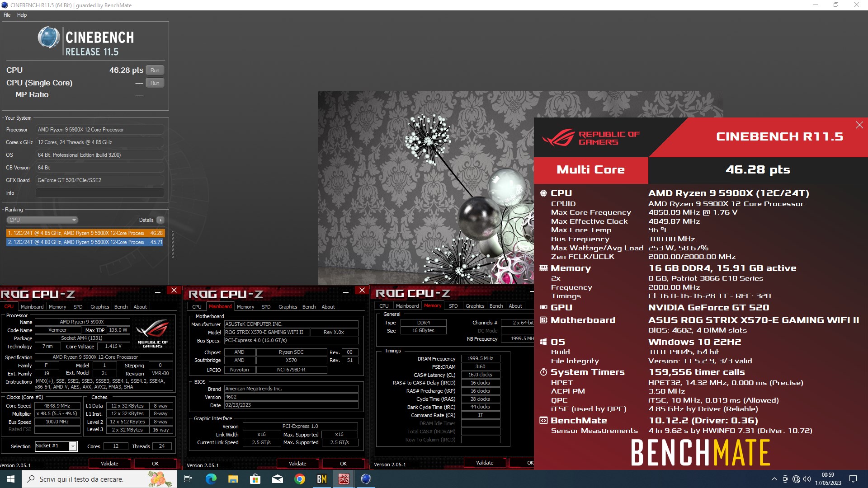Viewport: 868px width, 488px height.
Task: Open BenchMate app from taskbar
Action: [x=322, y=479]
